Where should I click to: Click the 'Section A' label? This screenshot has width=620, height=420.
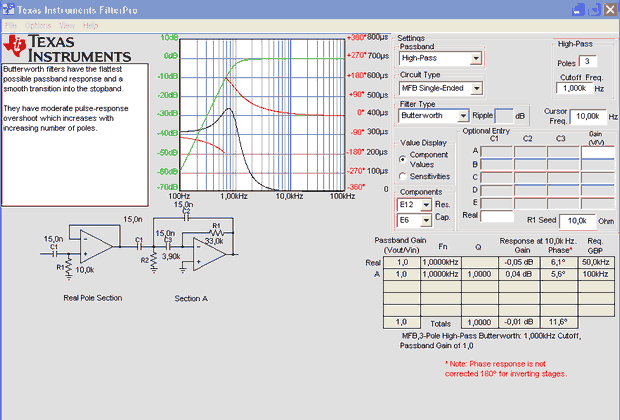(x=191, y=299)
